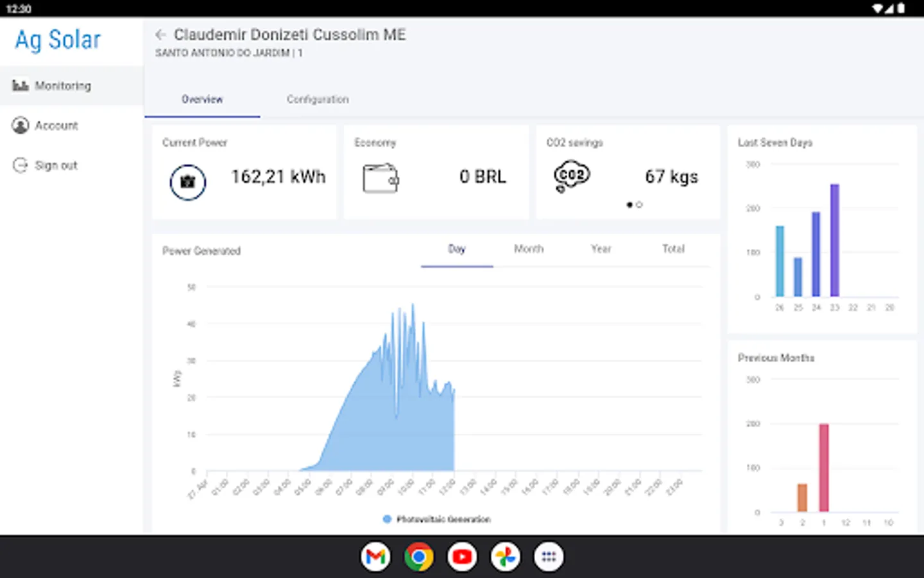The image size is (924, 578).
Task: Open the Overview tab
Action: pos(202,100)
